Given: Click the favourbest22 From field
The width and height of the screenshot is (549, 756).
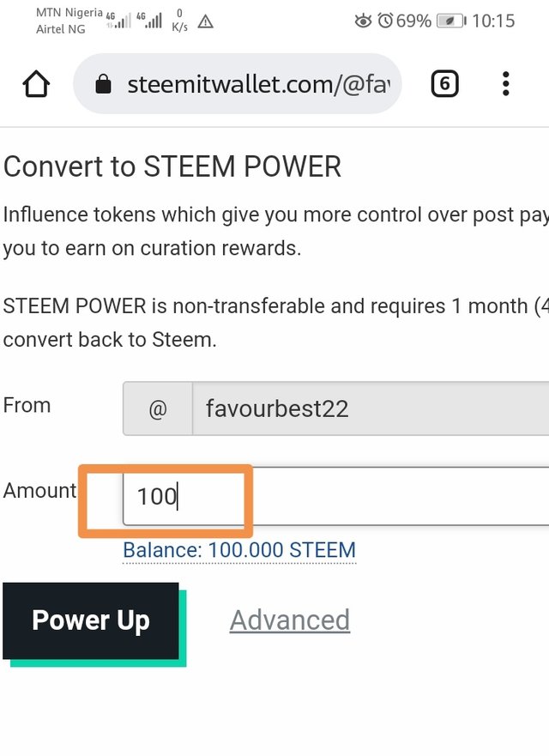Looking at the screenshot, I should coord(371,408).
